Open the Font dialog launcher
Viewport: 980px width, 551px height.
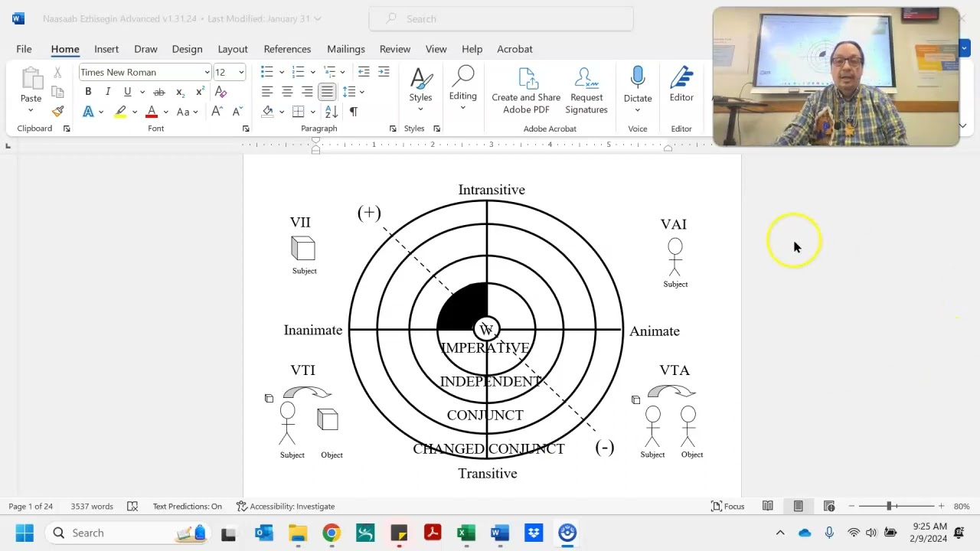tap(246, 129)
